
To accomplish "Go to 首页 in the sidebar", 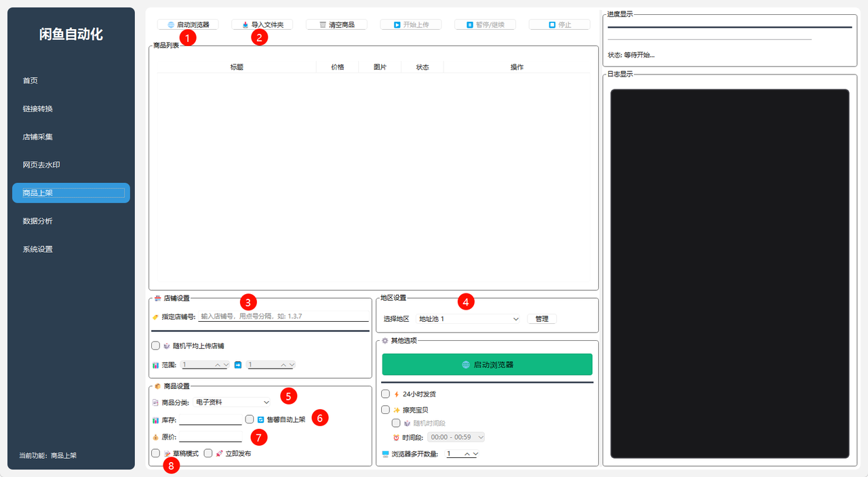I will [71, 81].
